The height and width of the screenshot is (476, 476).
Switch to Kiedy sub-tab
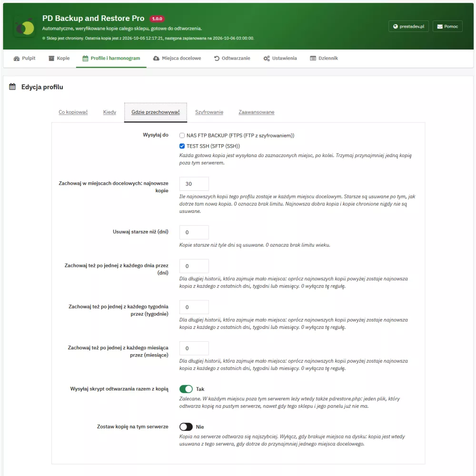pyautogui.click(x=109, y=112)
